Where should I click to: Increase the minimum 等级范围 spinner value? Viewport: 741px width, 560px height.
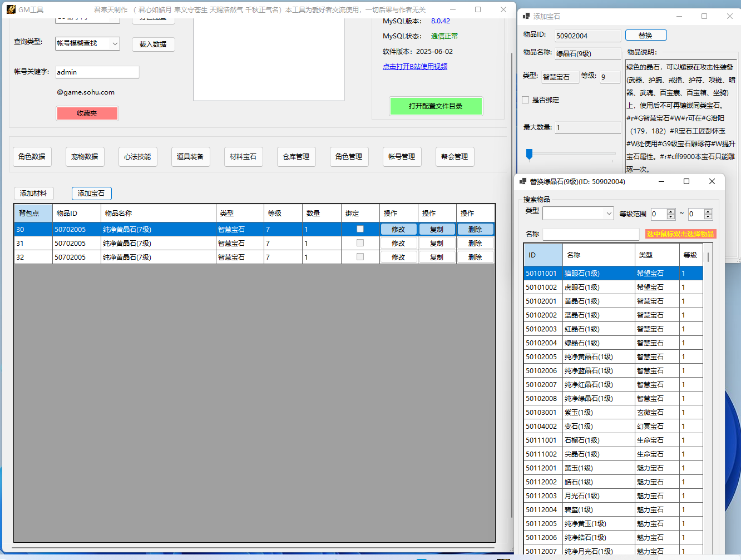click(671, 211)
